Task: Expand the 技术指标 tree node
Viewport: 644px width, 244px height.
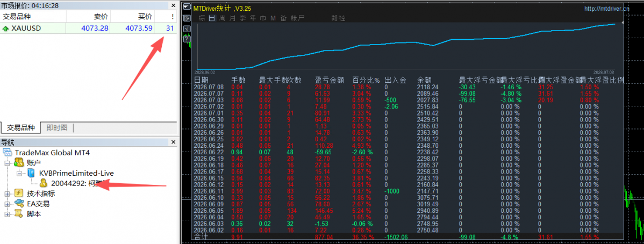Action: coord(7,194)
